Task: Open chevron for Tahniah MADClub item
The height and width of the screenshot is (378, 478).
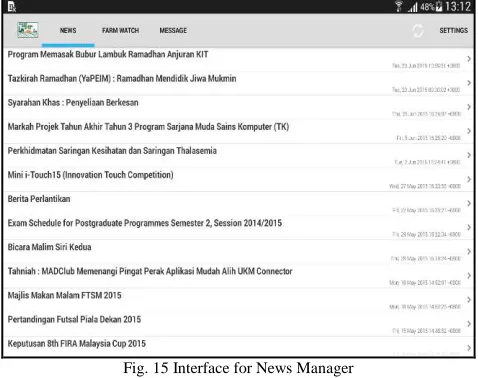Action: 469,276
